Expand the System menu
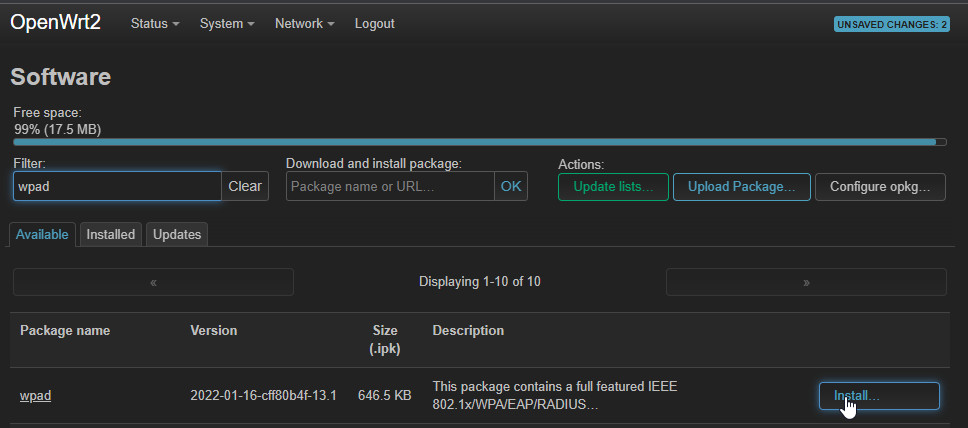Viewport: 968px width, 428px height. [x=227, y=23]
